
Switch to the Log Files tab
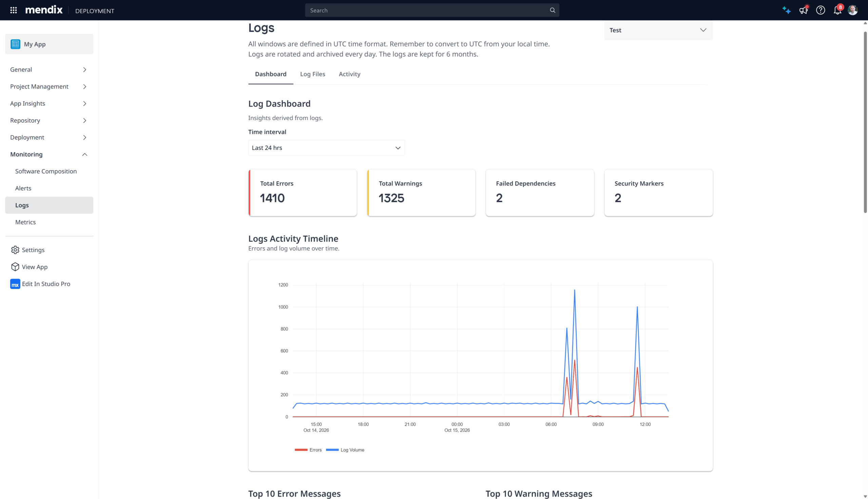pyautogui.click(x=312, y=74)
